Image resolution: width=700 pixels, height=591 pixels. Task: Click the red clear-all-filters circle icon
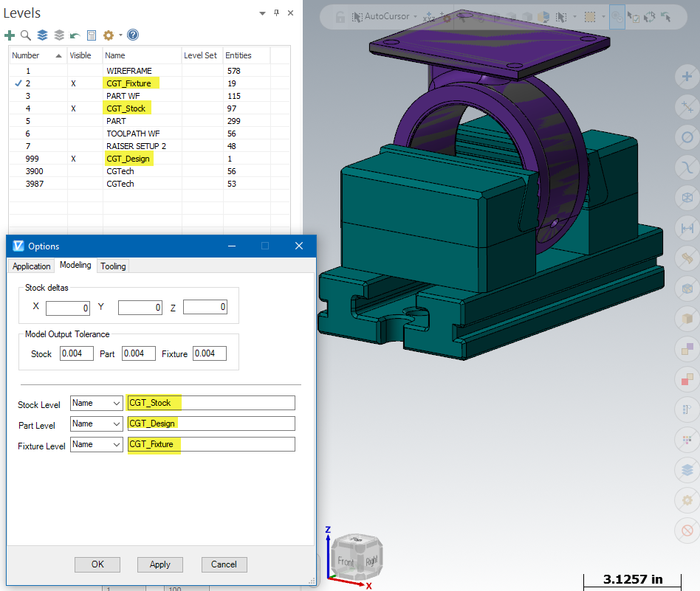pos(687,530)
